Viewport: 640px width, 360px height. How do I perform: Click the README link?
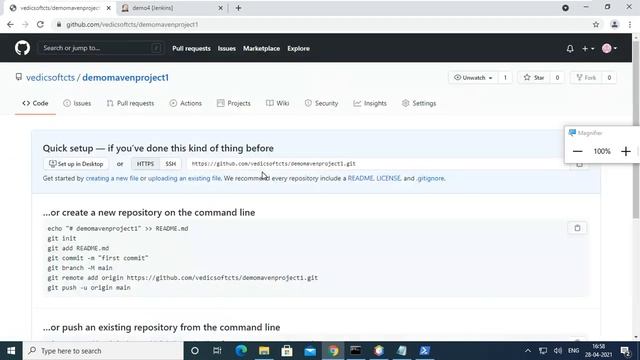[x=360, y=178]
